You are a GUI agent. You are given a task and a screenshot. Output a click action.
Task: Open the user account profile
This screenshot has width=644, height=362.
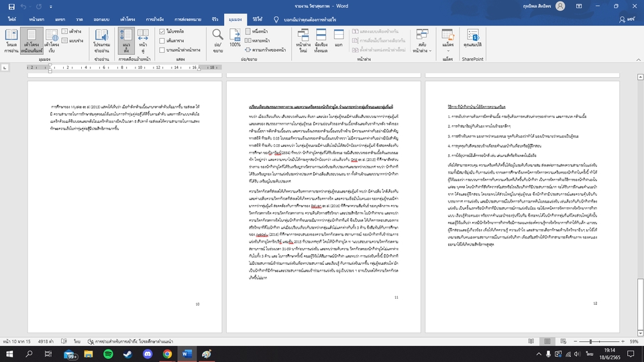click(x=544, y=6)
